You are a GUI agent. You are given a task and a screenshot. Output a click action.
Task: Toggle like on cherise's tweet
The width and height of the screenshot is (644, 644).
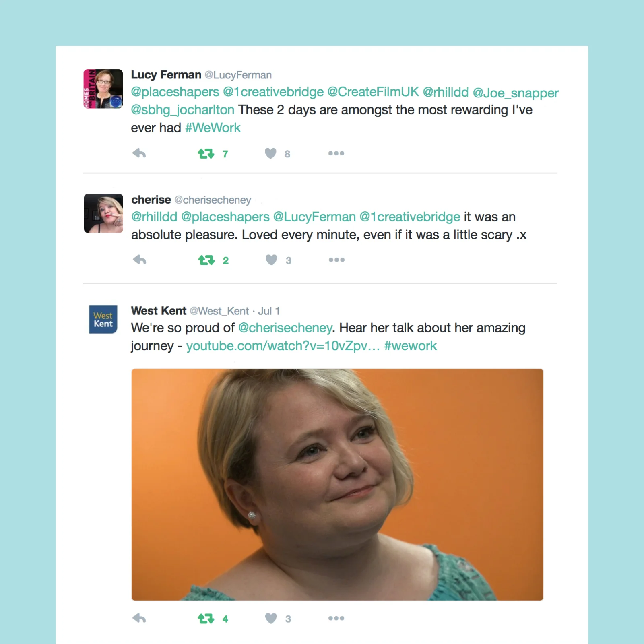tap(271, 260)
